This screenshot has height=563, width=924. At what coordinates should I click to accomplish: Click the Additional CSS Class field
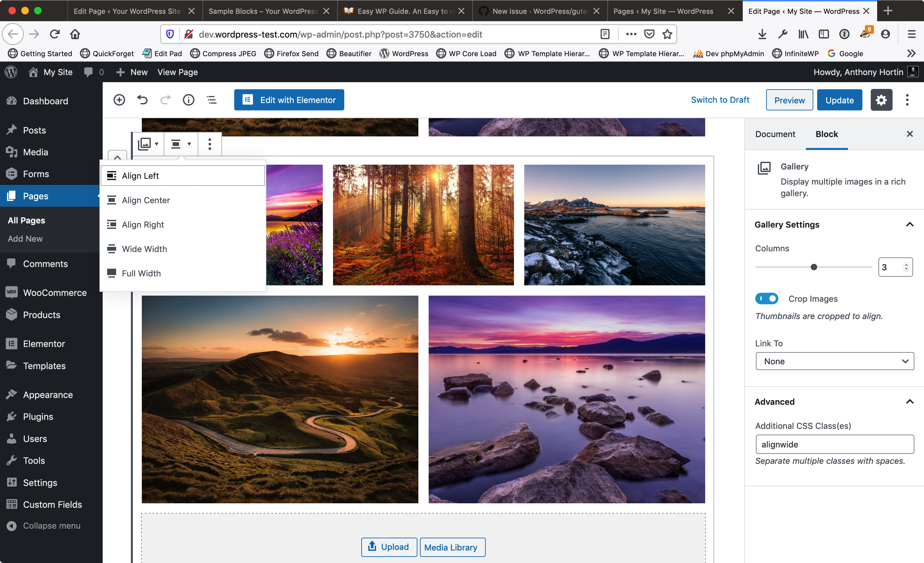click(835, 444)
